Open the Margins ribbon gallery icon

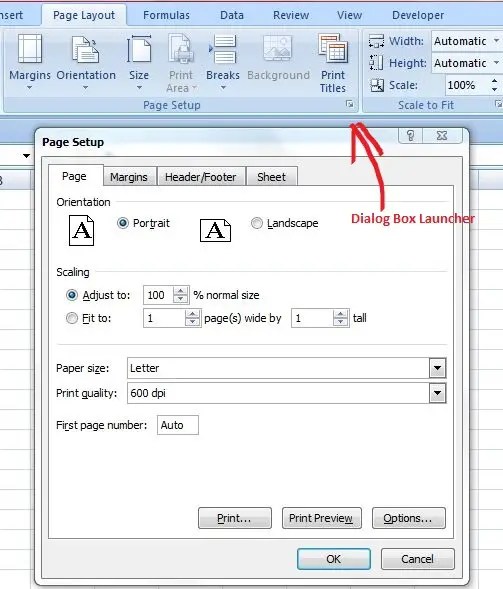(30, 49)
